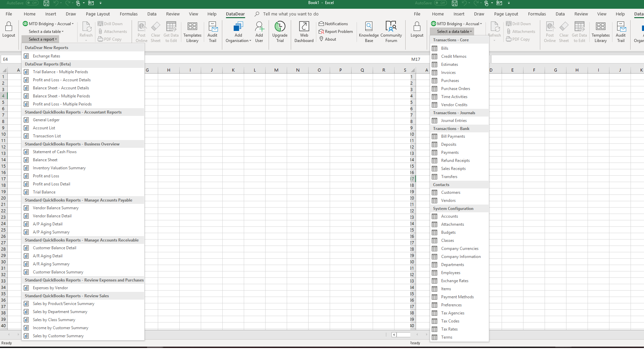Click the Bills table icon entry
644x349 pixels.
[x=459, y=48]
